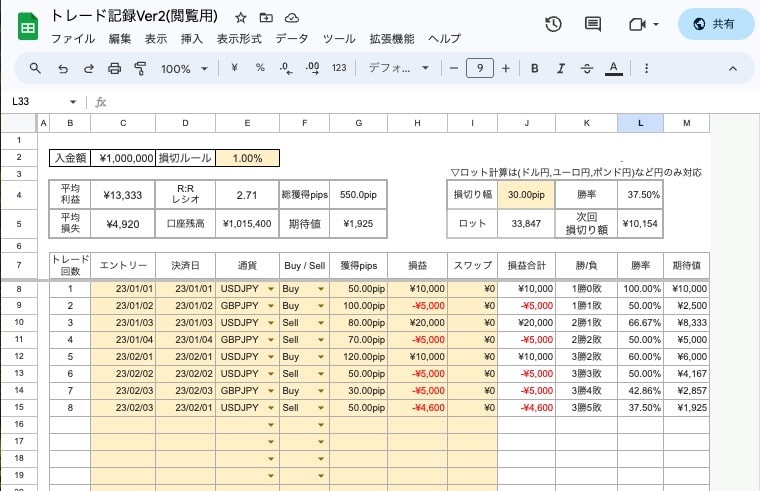Select column C header
This screenshot has height=491, width=760.
tap(123, 123)
